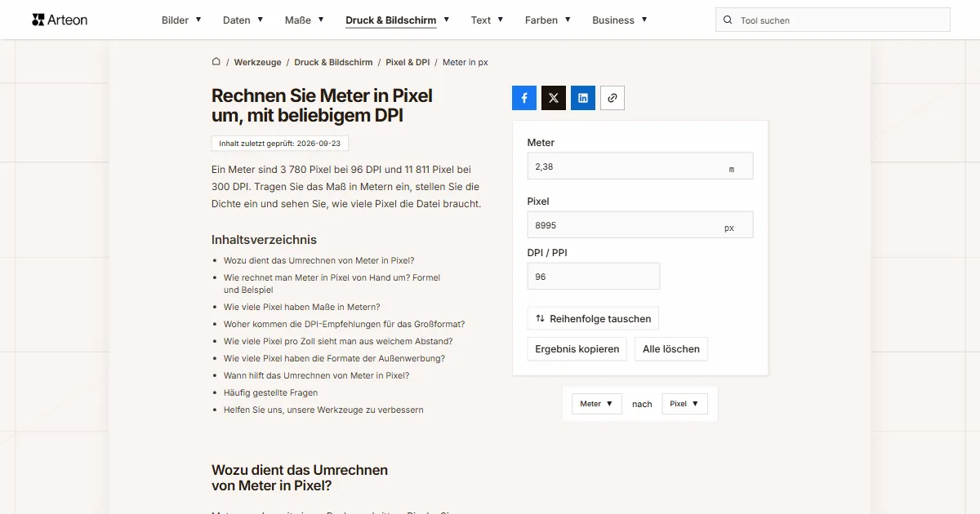This screenshot has height=514, width=980.
Task: Click Alle löschen button
Action: [x=671, y=349]
